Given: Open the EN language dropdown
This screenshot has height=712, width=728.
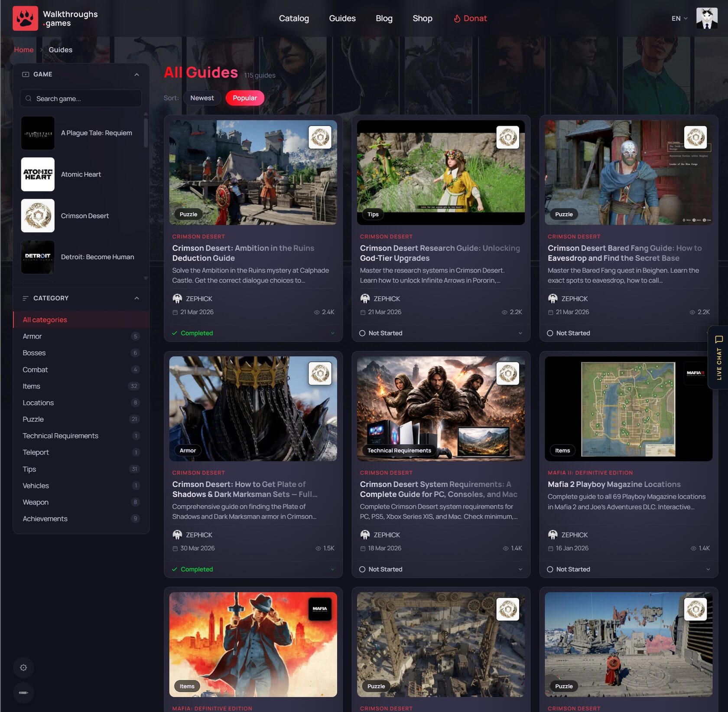Looking at the screenshot, I should tap(679, 19).
